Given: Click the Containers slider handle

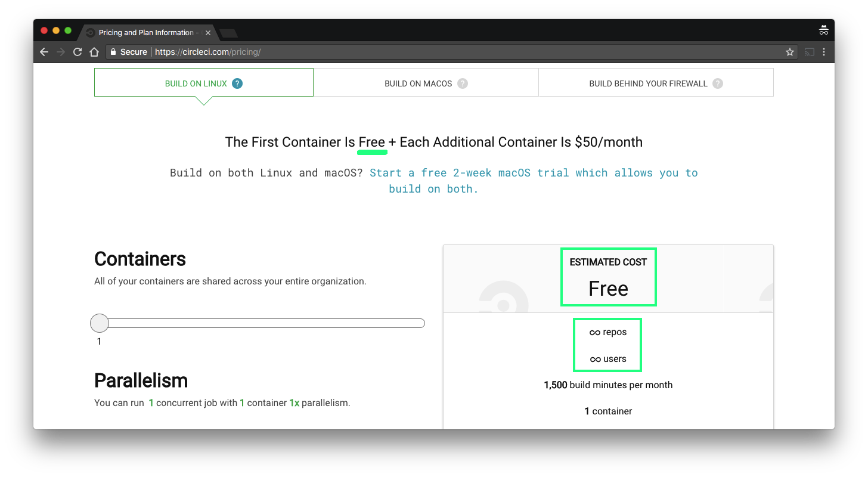Looking at the screenshot, I should (100, 323).
